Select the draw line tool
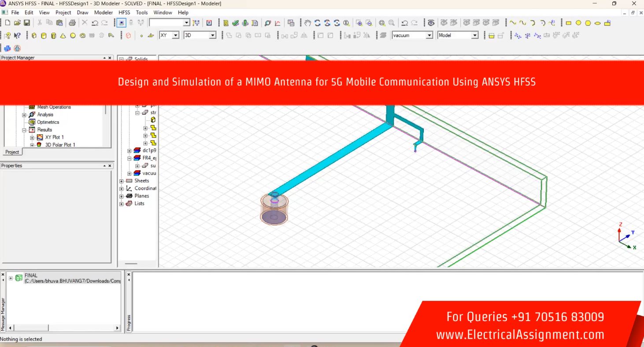 [513, 23]
